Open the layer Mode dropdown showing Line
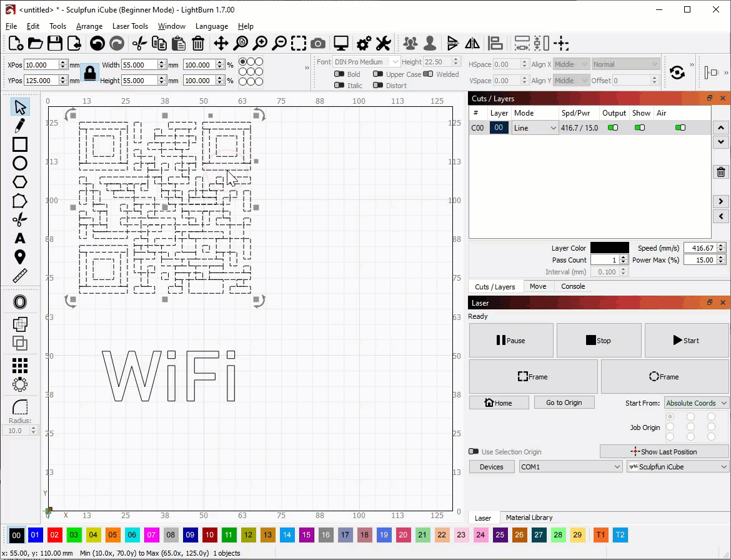The height and width of the screenshot is (560, 731). coord(535,128)
